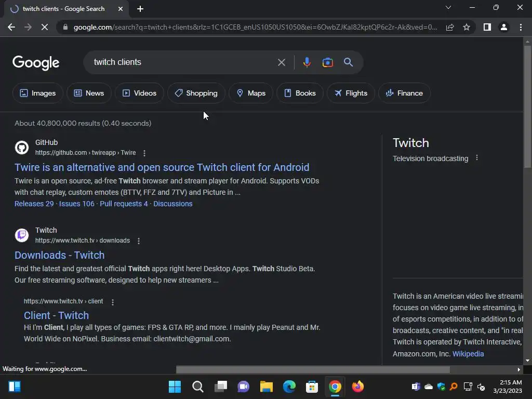Image resolution: width=532 pixels, height=399 pixels.
Task: Switch to Finance results
Action: (404, 93)
